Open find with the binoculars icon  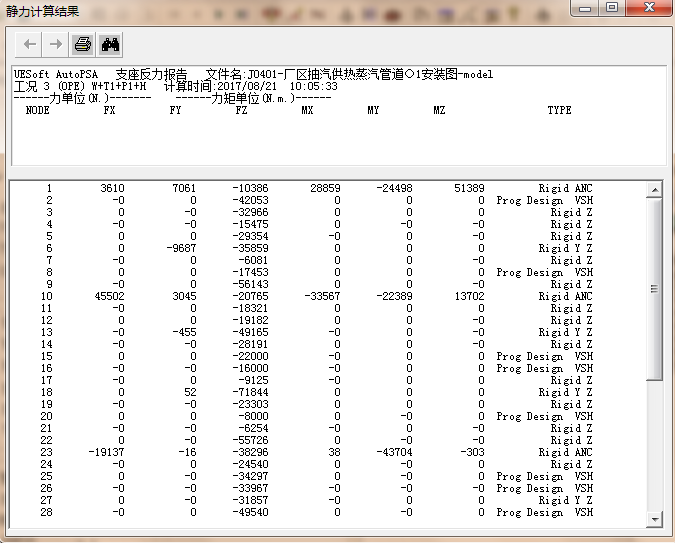click(110, 44)
